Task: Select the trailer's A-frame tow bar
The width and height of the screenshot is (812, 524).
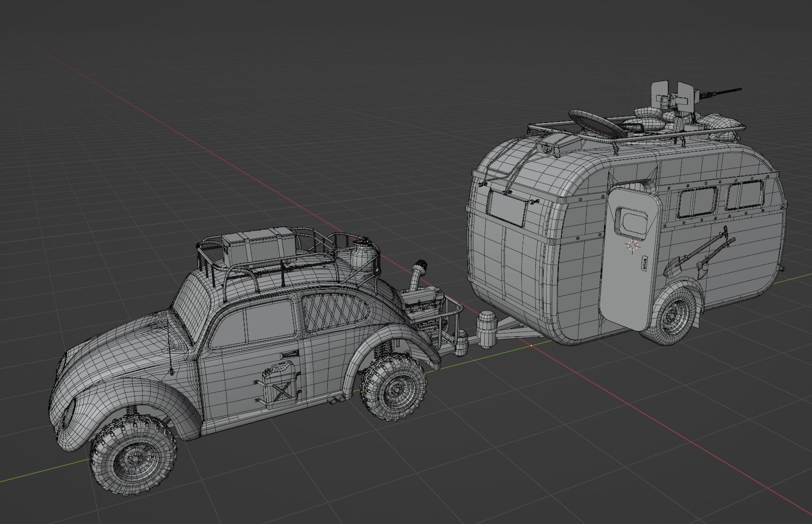Action: pos(519,329)
